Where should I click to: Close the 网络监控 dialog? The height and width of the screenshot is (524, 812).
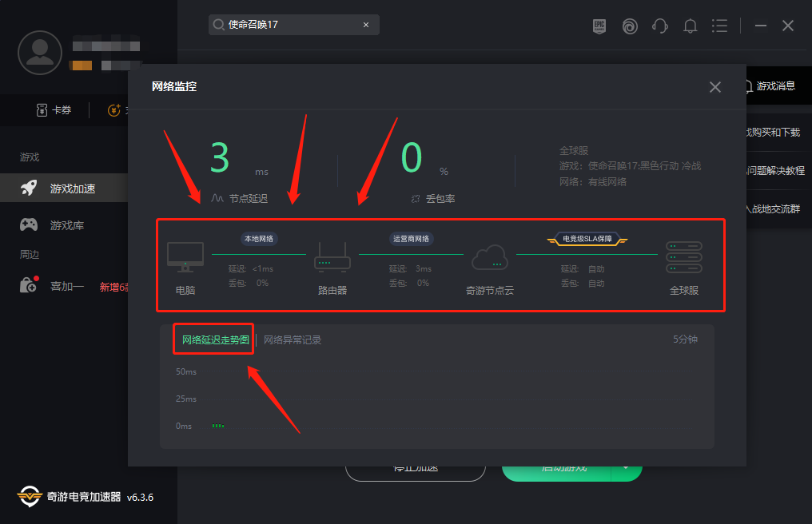pos(715,87)
